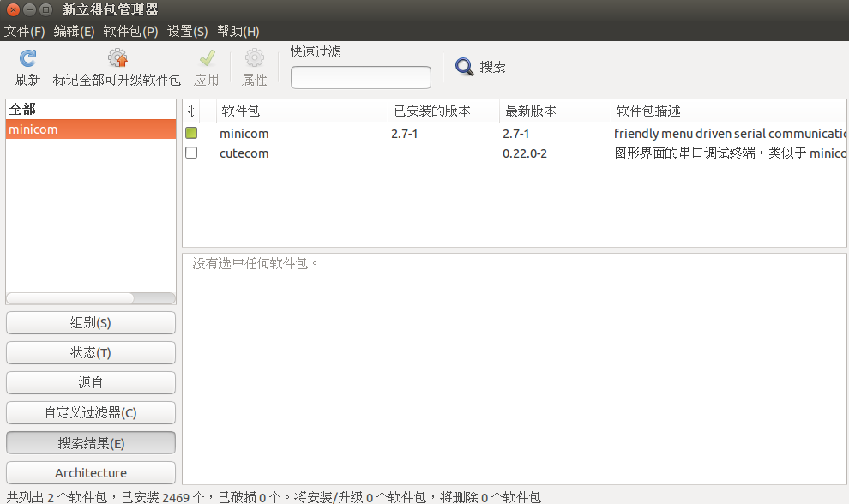Close the 新立得包管理器 window
849x504 pixels.
14,9
